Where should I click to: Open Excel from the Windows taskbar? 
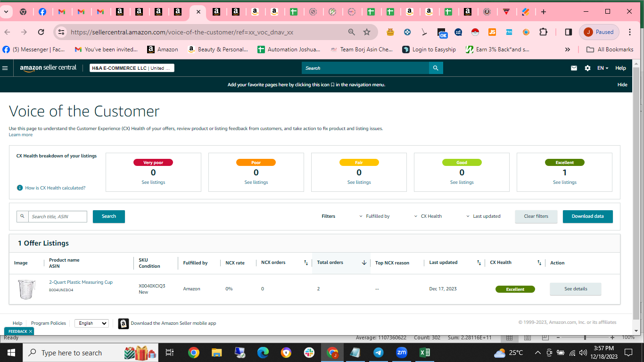425,352
